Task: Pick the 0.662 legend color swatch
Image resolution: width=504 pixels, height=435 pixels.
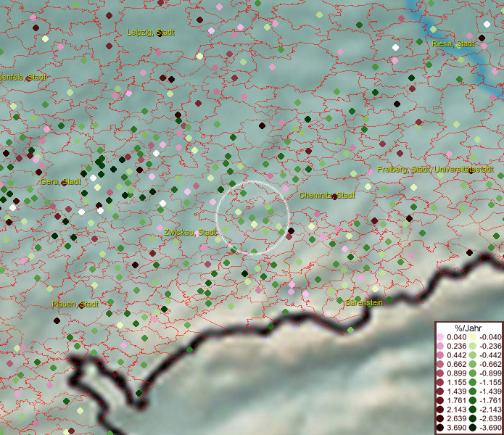Action: point(440,365)
